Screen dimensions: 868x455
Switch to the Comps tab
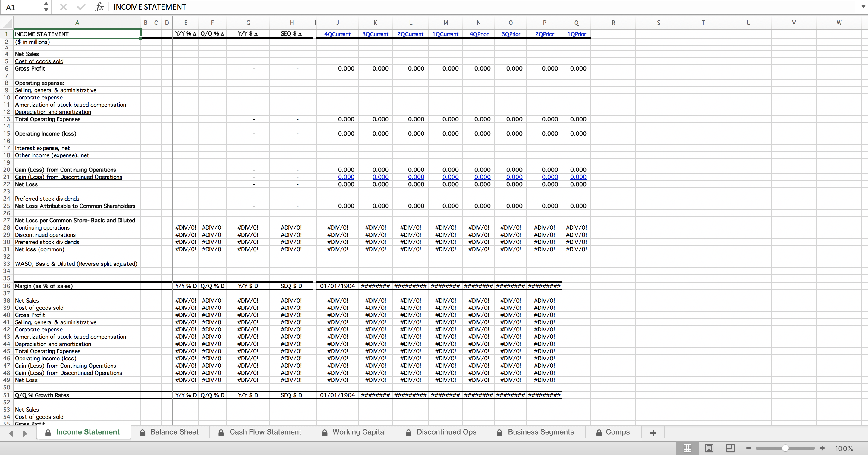(613, 432)
